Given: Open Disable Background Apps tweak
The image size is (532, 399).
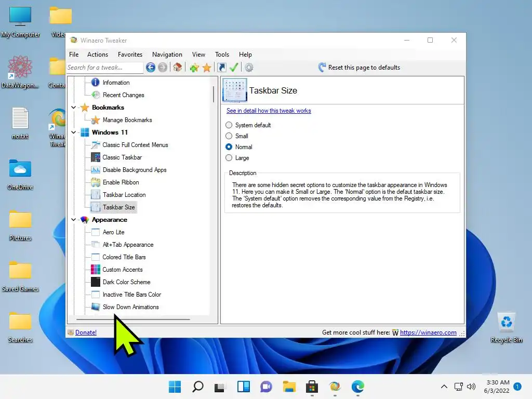Looking at the screenshot, I should point(135,170).
